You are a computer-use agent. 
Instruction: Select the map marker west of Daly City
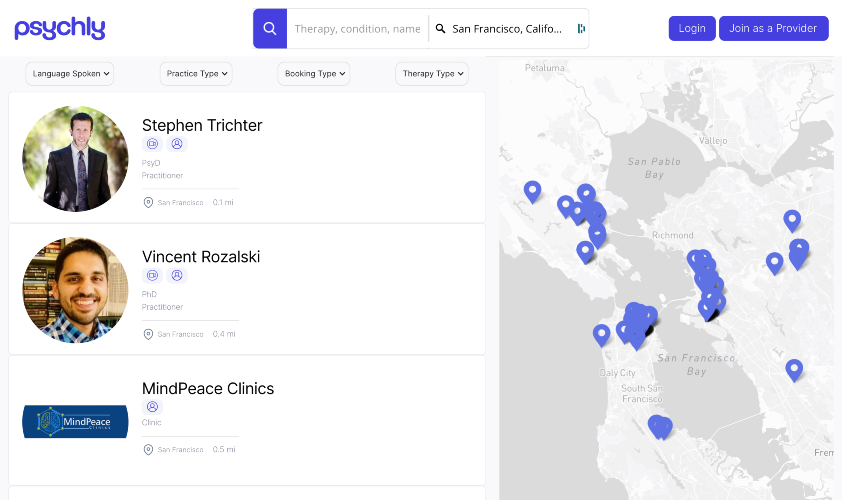click(x=601, y=335)
